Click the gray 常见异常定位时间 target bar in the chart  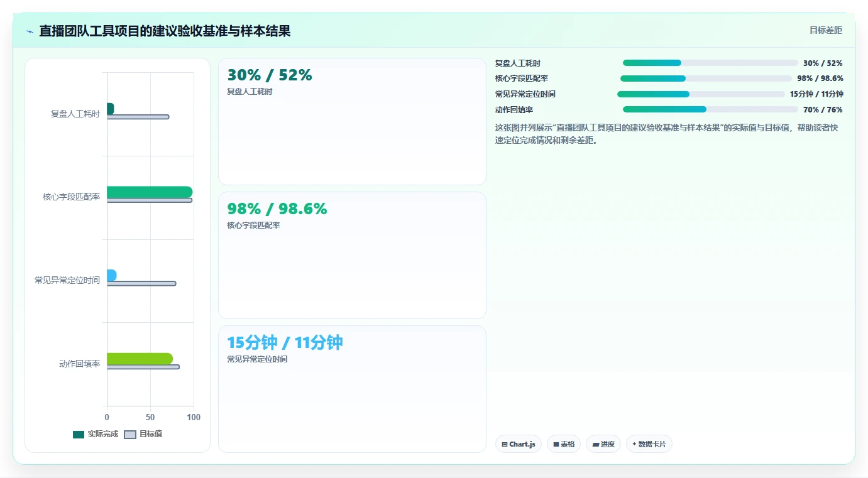click(x=141, y=283)
